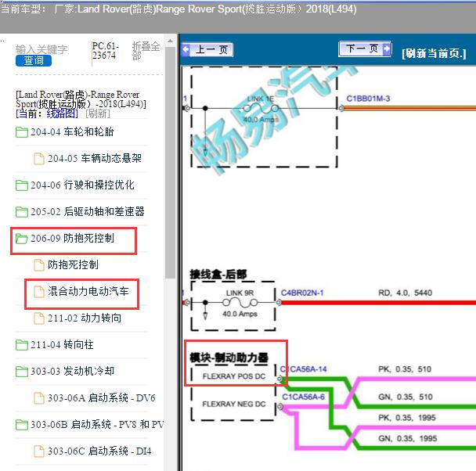Viewport: 476px width, 471px height.
Task: Click wire label PK, 0.35, 510
Action: tap(405, 369)
